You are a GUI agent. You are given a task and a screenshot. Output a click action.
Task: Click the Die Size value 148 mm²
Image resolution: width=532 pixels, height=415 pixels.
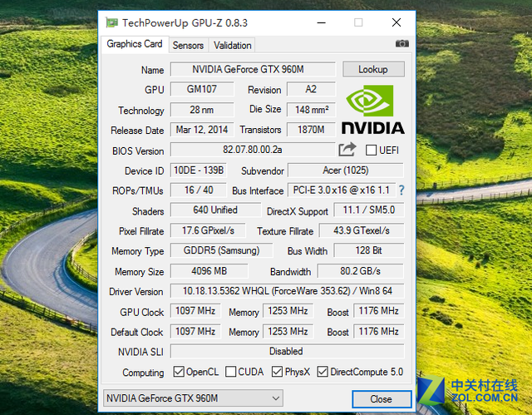[311, 110]
